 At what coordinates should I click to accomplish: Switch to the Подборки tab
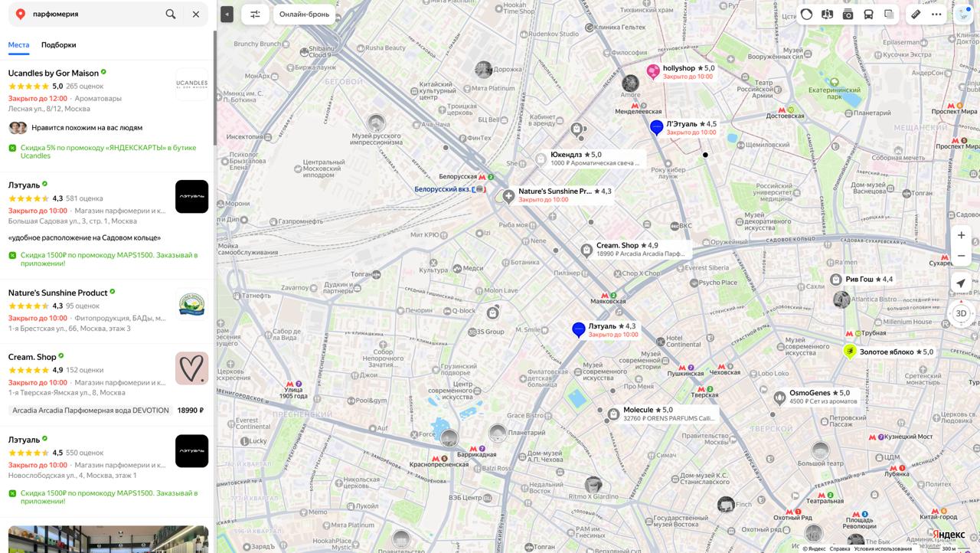(x=59, y=44)
